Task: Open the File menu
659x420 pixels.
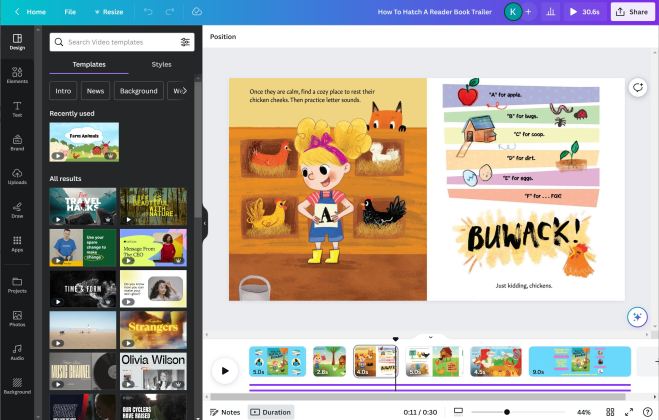Action: pyautogui.click(x=70, y=12)
